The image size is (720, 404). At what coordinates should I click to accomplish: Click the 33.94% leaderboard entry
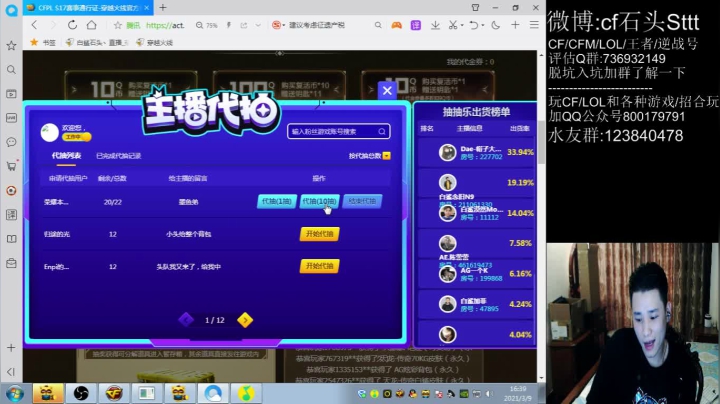point(476,152)
